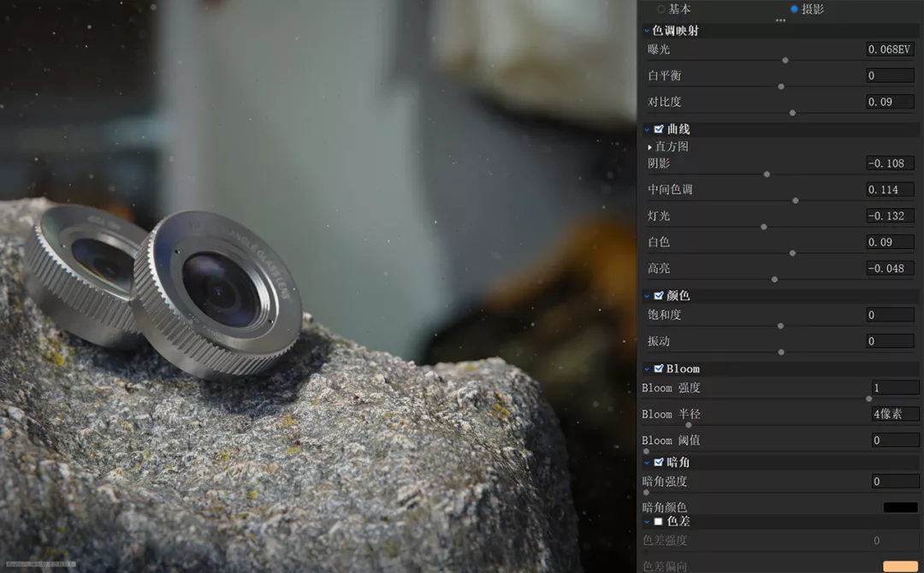Collapse the 颜色 section arrow
Viewport: 924px width, 573px height.
click(647, 296)
